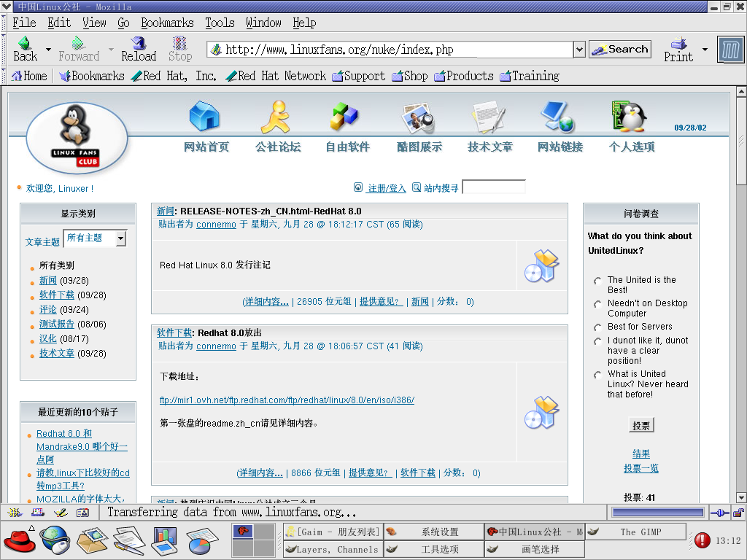Click topic icon beside RELEASE-NOTES article
Viewport: 747px width, 560px height.
pyautogui.click(x=542, y=265)
